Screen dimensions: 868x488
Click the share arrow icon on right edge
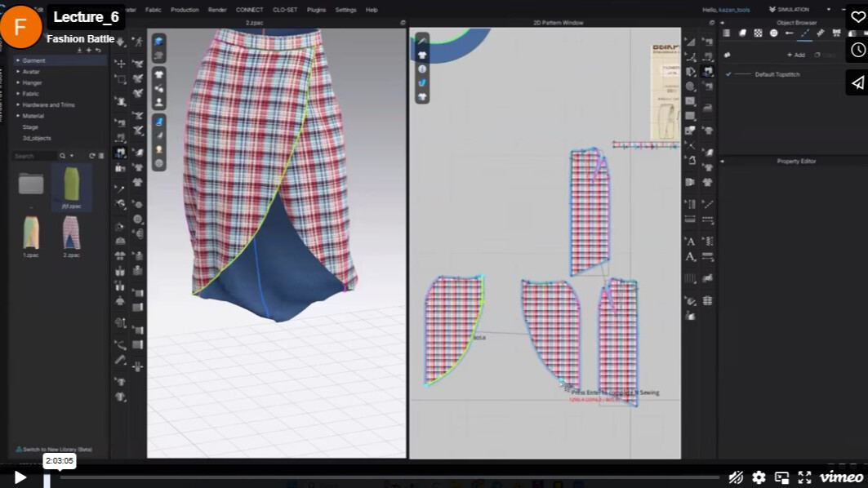coord(857,81)
